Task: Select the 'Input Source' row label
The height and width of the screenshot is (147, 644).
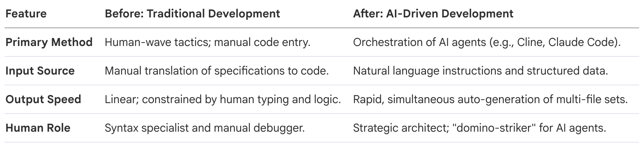Action: pos(40,71)
